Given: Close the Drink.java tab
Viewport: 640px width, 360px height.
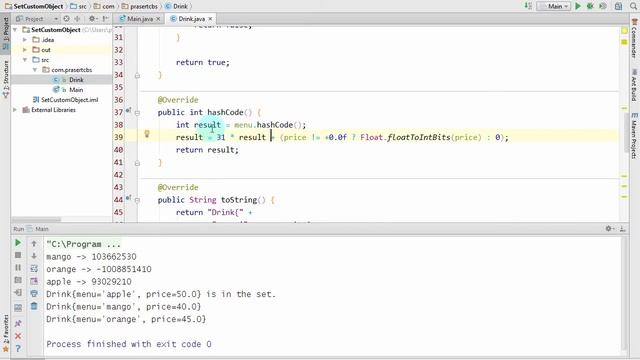Looking at the screenshot, I should click(x=210, y=19).
